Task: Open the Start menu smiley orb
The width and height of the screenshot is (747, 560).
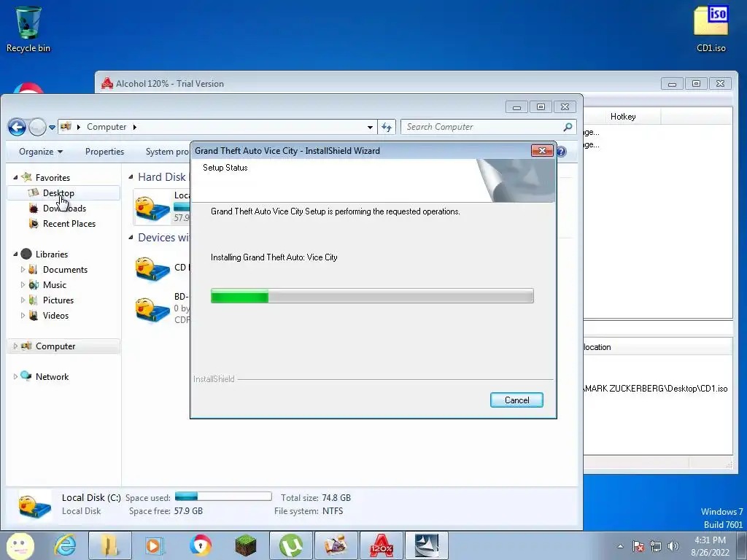Action: 20,545
